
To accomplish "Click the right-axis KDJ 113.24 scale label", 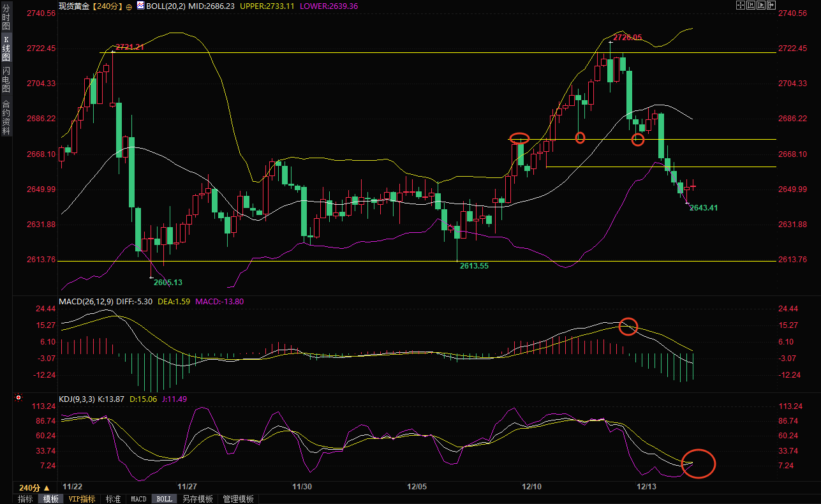I will point(790,406).
